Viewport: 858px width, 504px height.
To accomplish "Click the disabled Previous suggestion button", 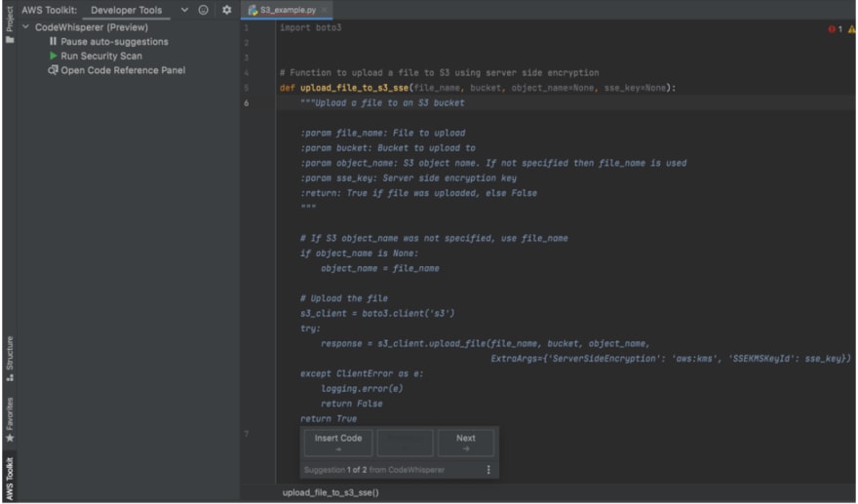I will pos(405,443).
